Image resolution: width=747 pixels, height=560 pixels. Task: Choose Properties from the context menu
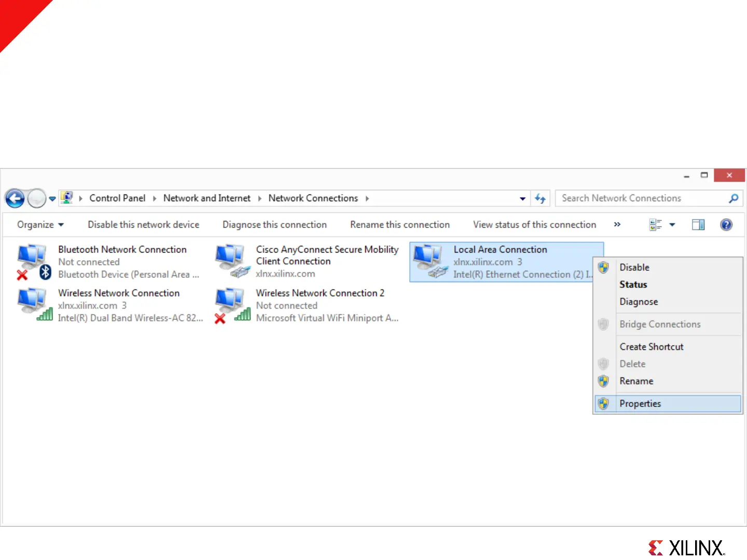coord(640,404)
